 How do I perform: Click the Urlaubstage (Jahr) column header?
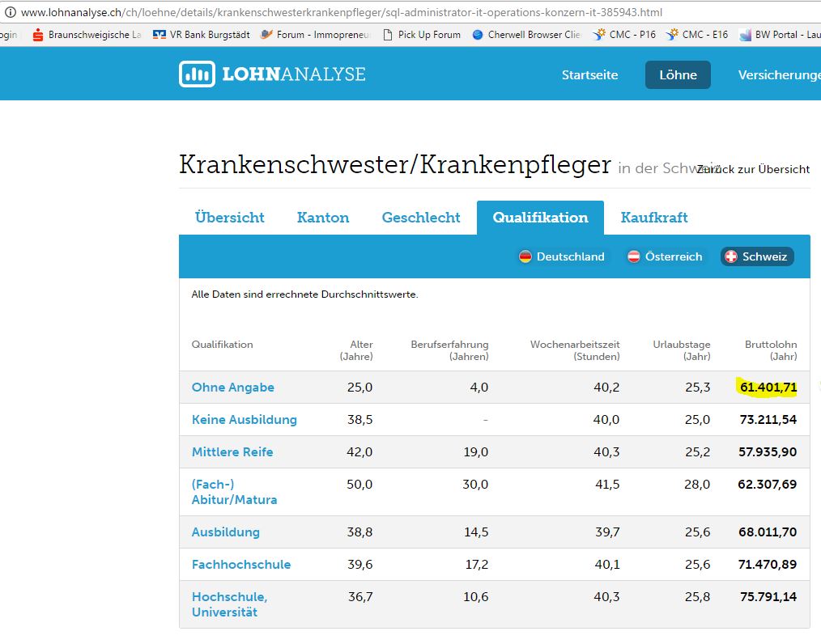click(x=682, y=350)
